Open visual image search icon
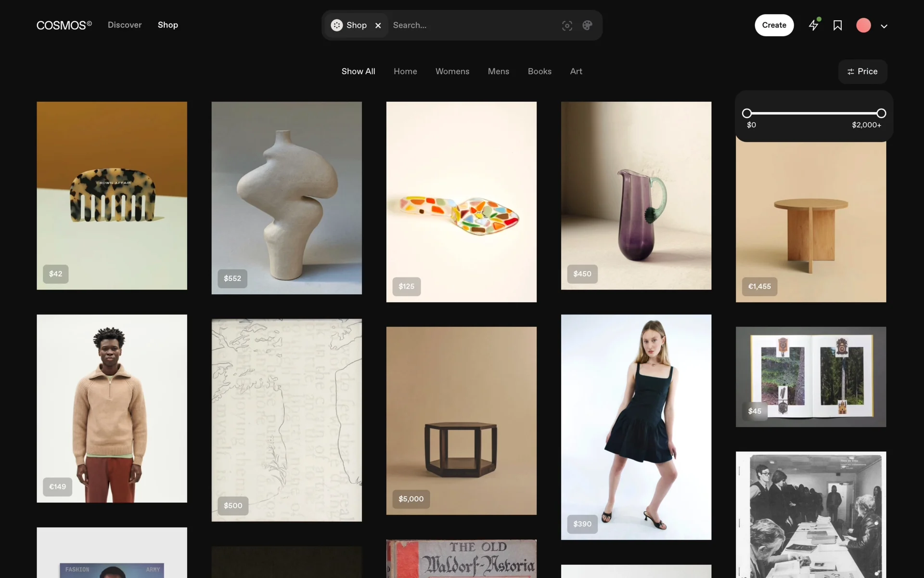The image size is (924, 578). click(567, 26)
